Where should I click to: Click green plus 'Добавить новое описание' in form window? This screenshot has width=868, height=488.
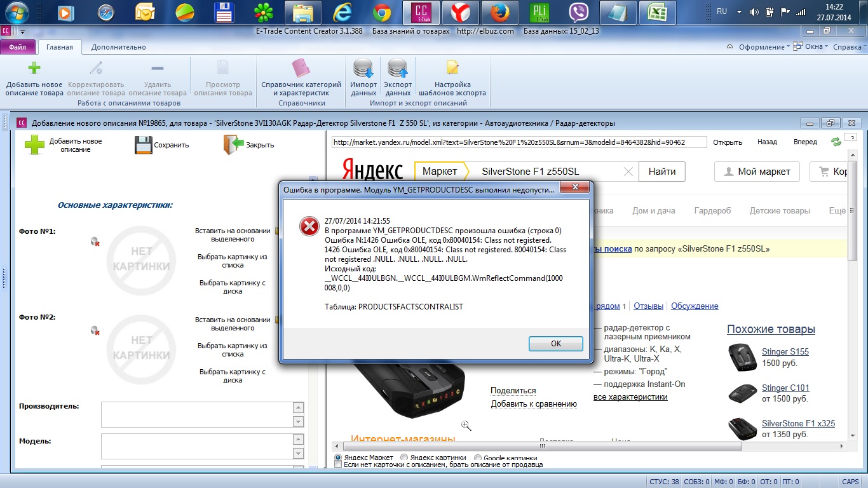[35, 145]
